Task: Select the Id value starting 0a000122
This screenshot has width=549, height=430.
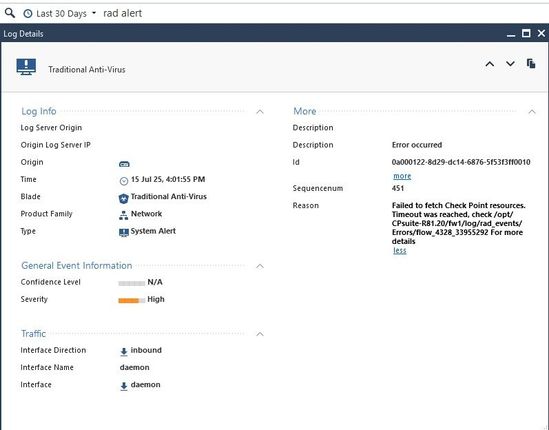Action: [461, 162]
